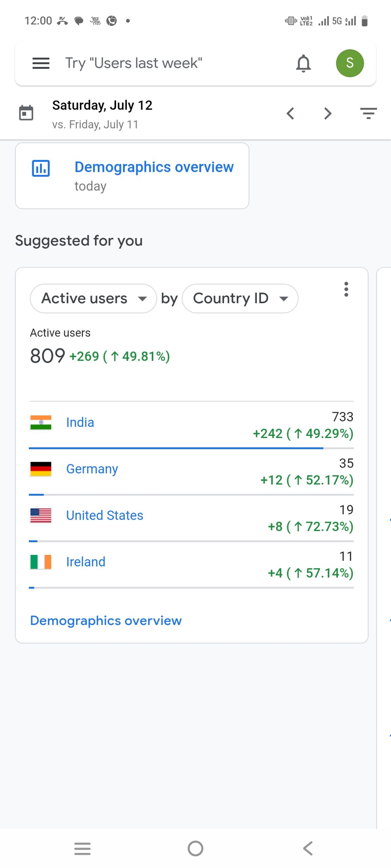Open the filter options icon
This screenshot has height=868, width=391.
coord(368,113)
